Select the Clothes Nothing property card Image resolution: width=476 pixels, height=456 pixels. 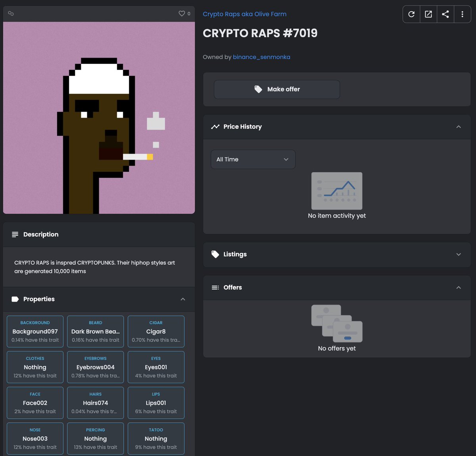35,367
